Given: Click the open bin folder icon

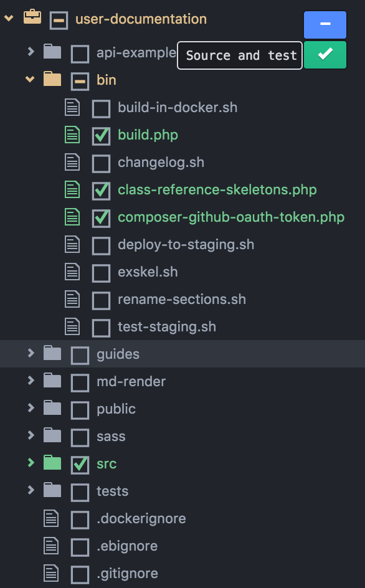Looking at the screenshot, I should (52, 79).
